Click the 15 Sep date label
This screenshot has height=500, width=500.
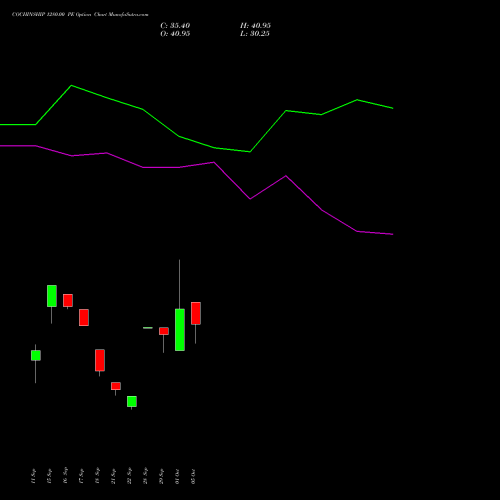(x=49, y=476)
